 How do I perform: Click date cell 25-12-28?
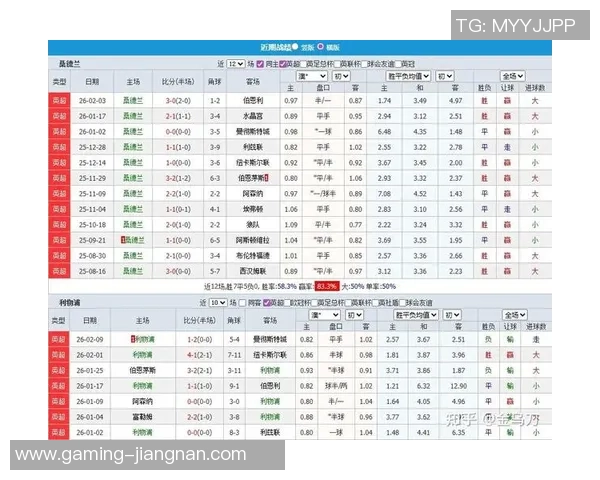click(92, 147)
